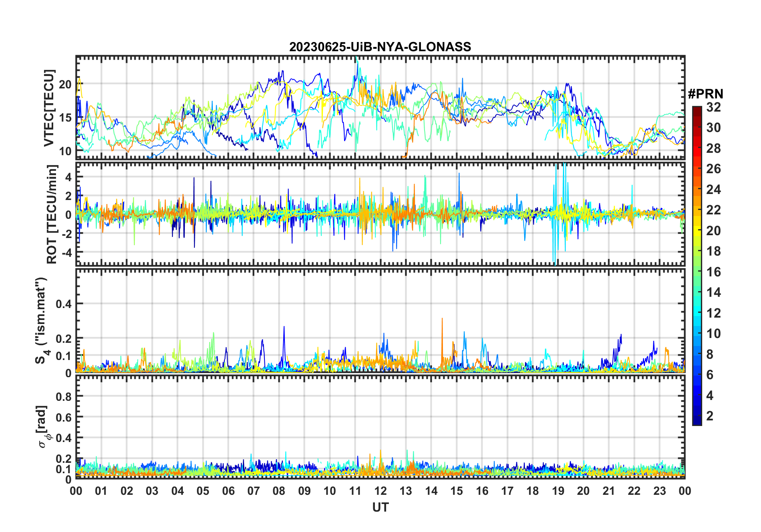
Task: Click the UT axis hour tick label 21
Action: tap(609, 491)
